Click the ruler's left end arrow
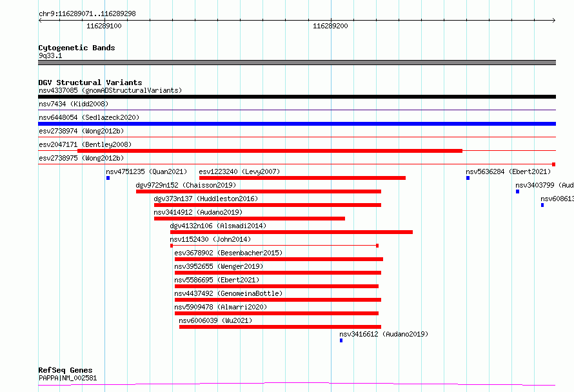The height and width of the screenshot is (392, 574). coord(40,20)
